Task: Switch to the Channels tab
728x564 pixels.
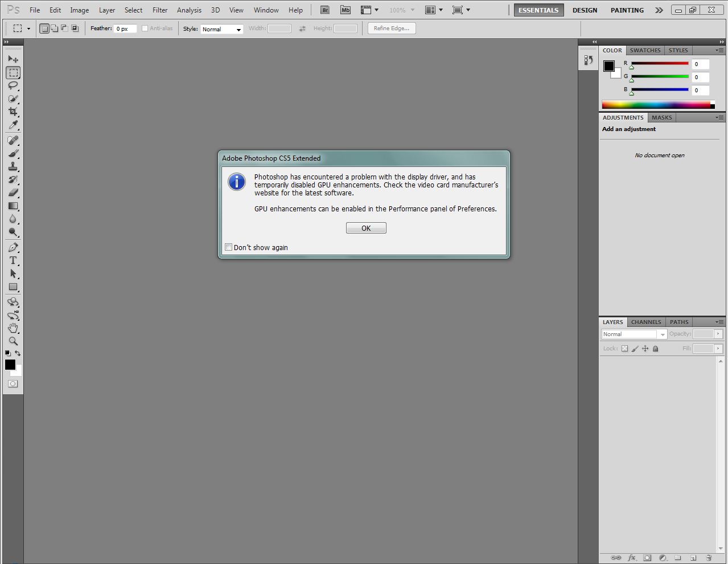Action: click(x=646, y=322)
